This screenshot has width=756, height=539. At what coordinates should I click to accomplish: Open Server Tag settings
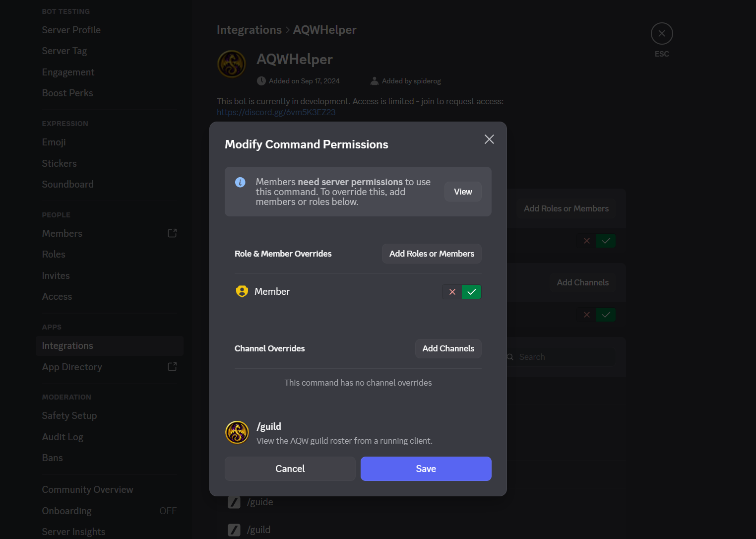click(110, 51)
